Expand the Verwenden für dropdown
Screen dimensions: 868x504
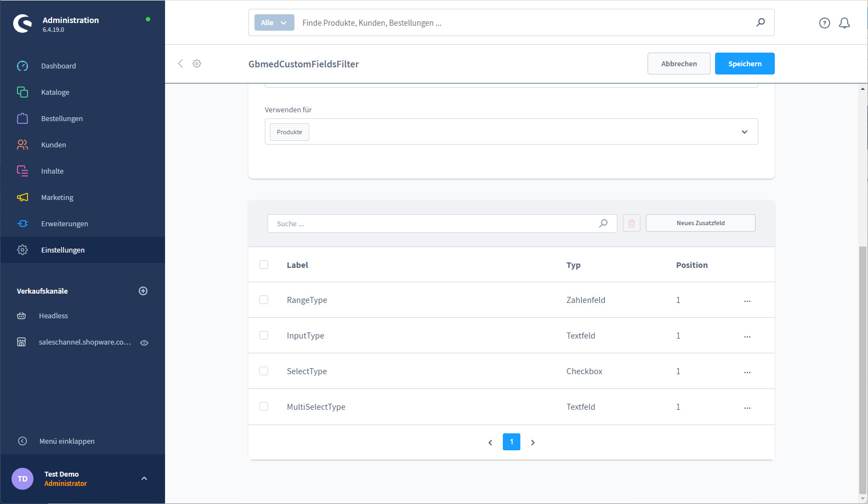(745, 132)
